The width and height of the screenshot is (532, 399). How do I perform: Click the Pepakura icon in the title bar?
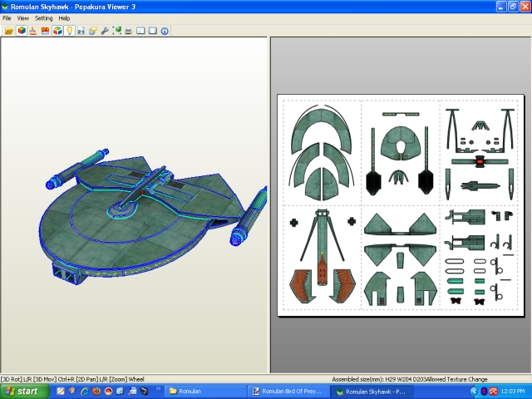click(x=5, y=7)
